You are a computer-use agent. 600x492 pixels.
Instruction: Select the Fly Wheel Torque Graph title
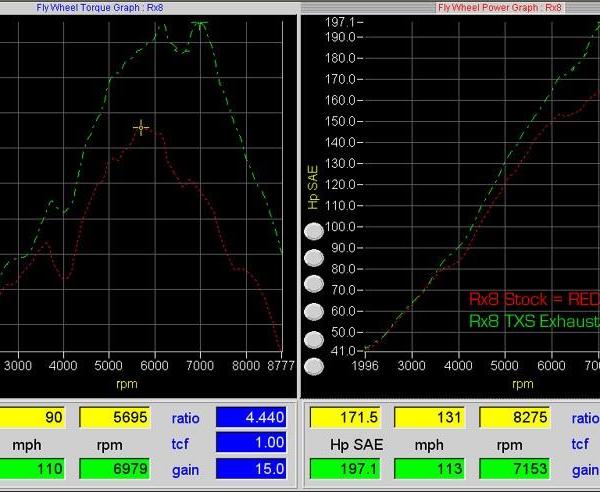[x=100, y=8]
